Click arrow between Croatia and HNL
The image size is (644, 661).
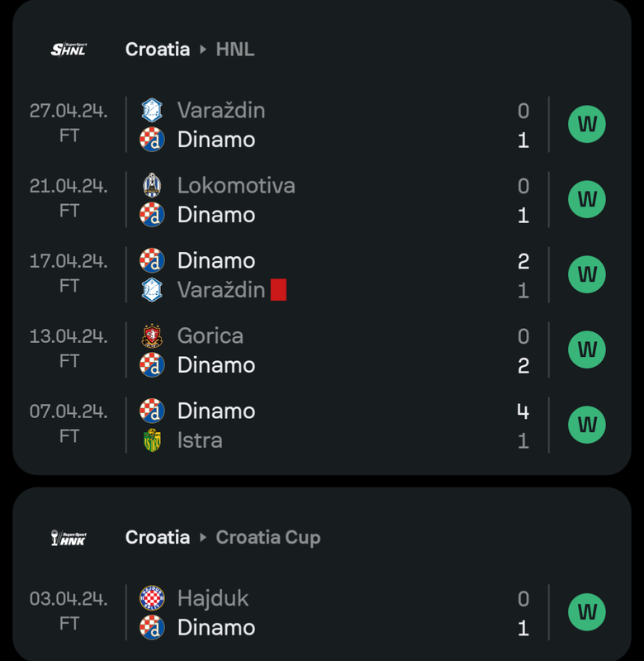203,50
